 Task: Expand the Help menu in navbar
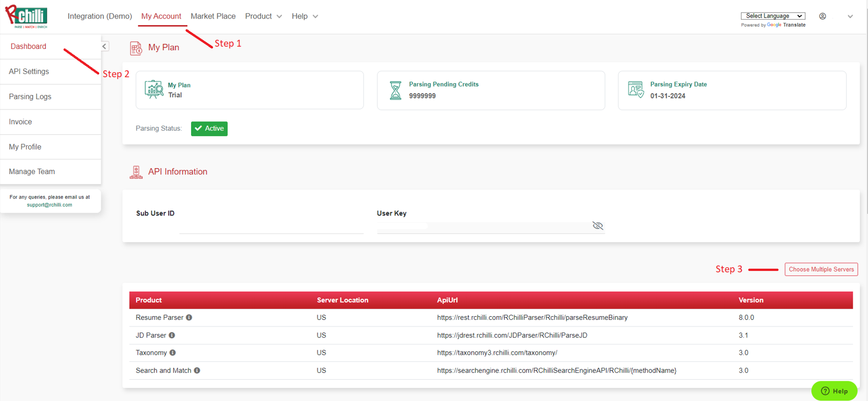pos(305,16)
